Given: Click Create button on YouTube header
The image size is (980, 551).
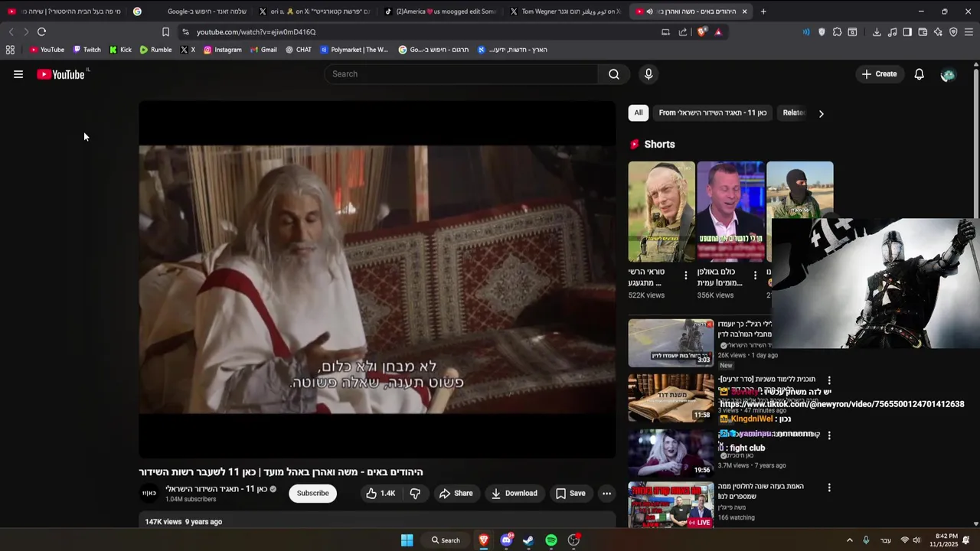Looking at the screenshot, I should (879, 74).
